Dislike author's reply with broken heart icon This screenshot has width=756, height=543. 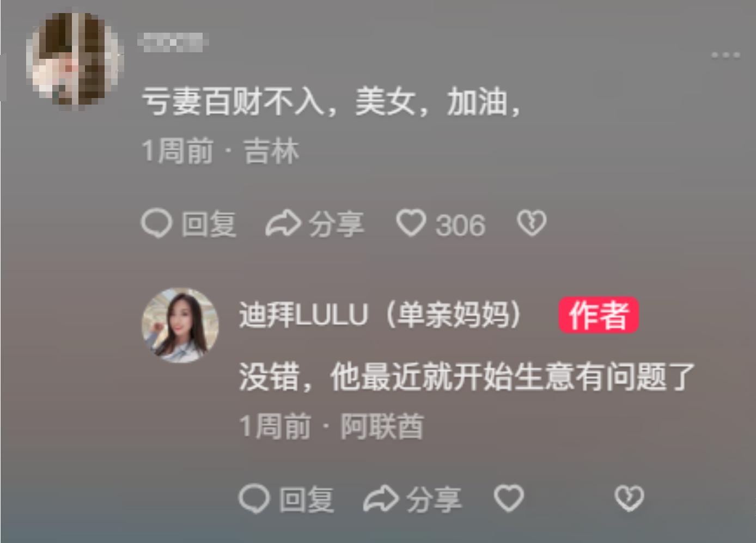pos(630,498)
